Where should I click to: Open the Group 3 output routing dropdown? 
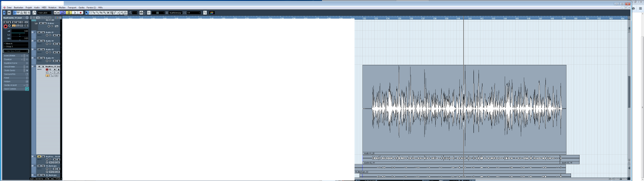coord(16,47)
